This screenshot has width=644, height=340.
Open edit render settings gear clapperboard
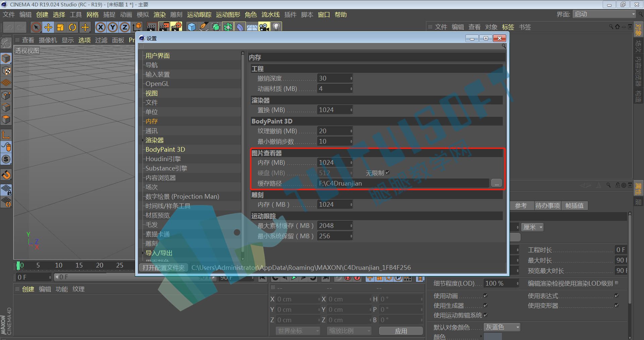point(176,27)
